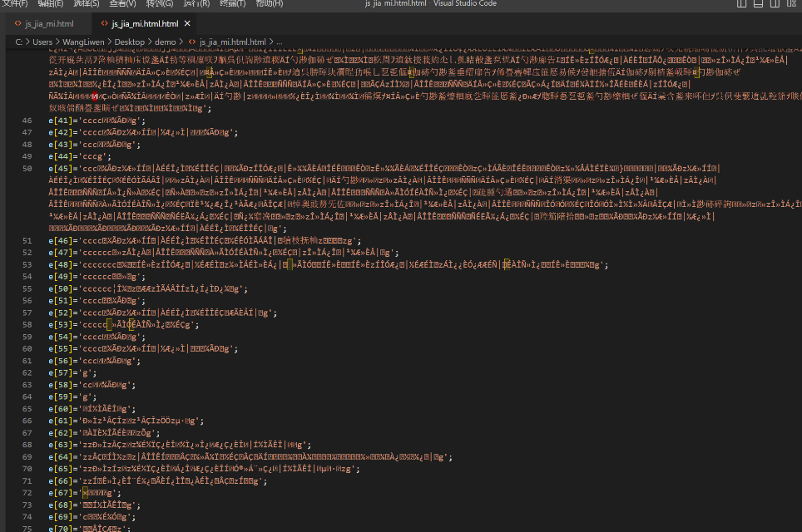Open the 编辑(E) menu

(51, 3)
